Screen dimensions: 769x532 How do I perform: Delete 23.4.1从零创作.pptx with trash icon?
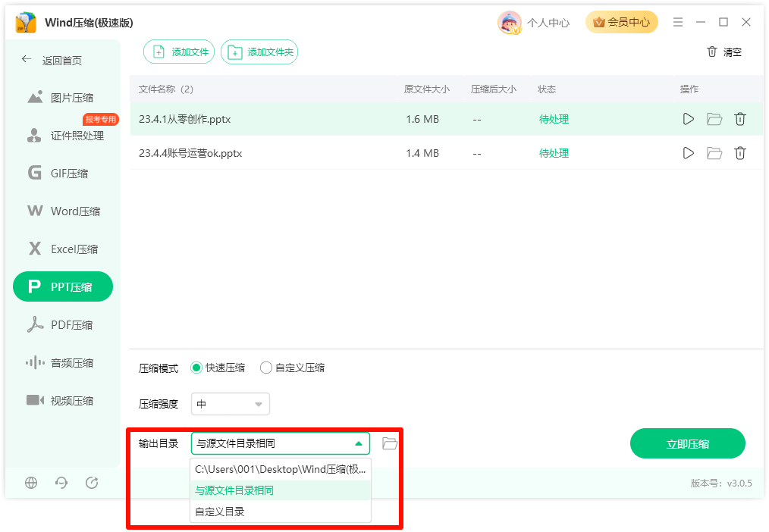[740, 119]
